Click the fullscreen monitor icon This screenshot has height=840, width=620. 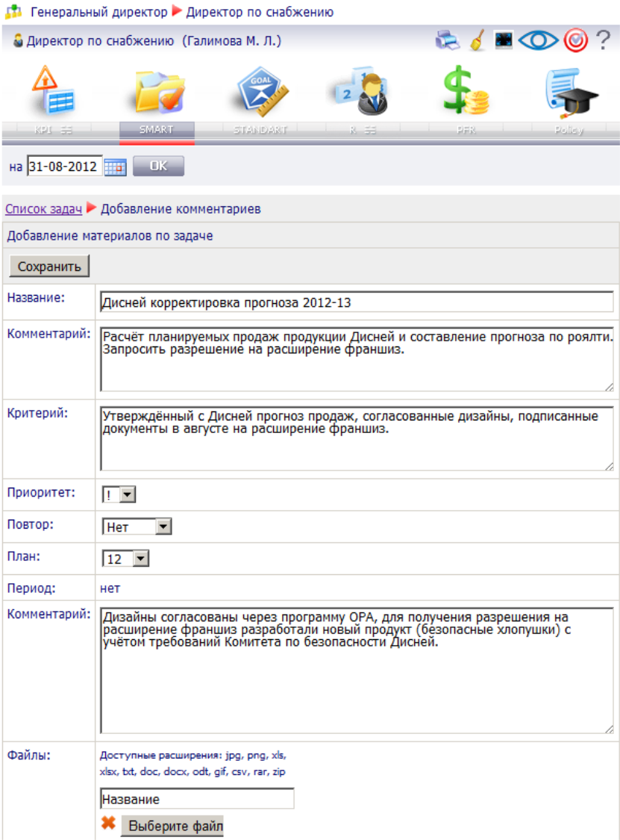click(504, 40)
